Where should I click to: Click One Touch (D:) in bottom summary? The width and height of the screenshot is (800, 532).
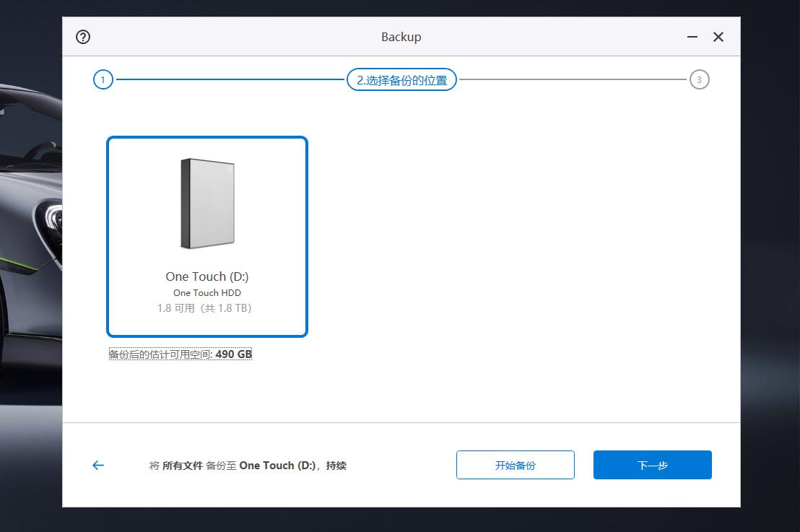point(277,466)
